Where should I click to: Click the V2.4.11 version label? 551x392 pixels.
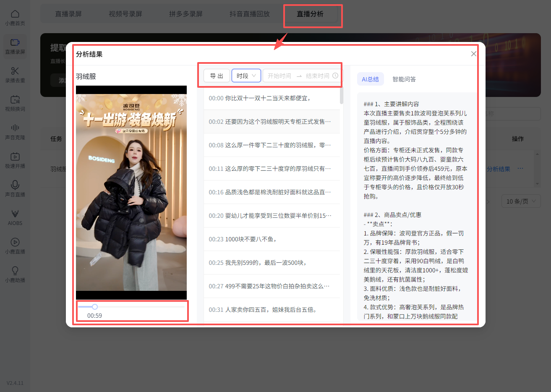15,383
